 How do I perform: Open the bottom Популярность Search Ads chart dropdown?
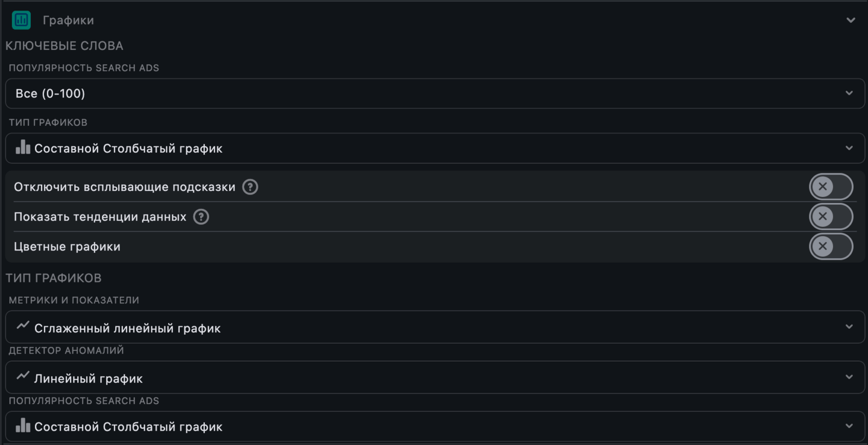point(434,426)
